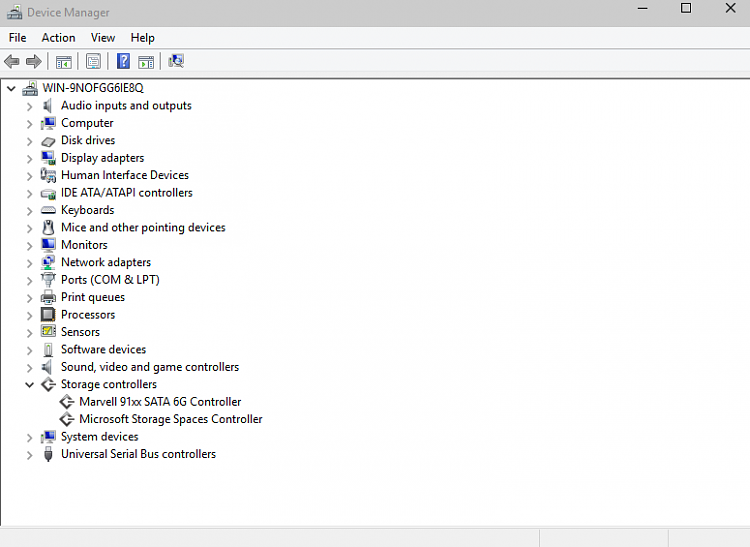Viewport: 750px width, 547px height.
Task: Expand the Disk drives category
Action: click(29, 142)
